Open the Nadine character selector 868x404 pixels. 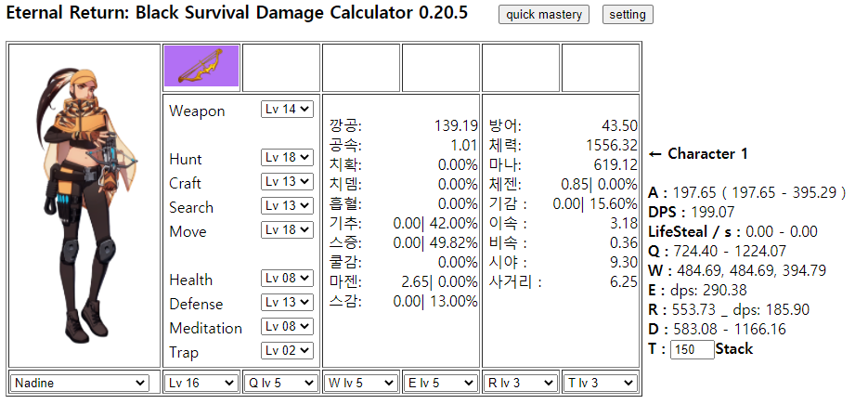point(80,383)
